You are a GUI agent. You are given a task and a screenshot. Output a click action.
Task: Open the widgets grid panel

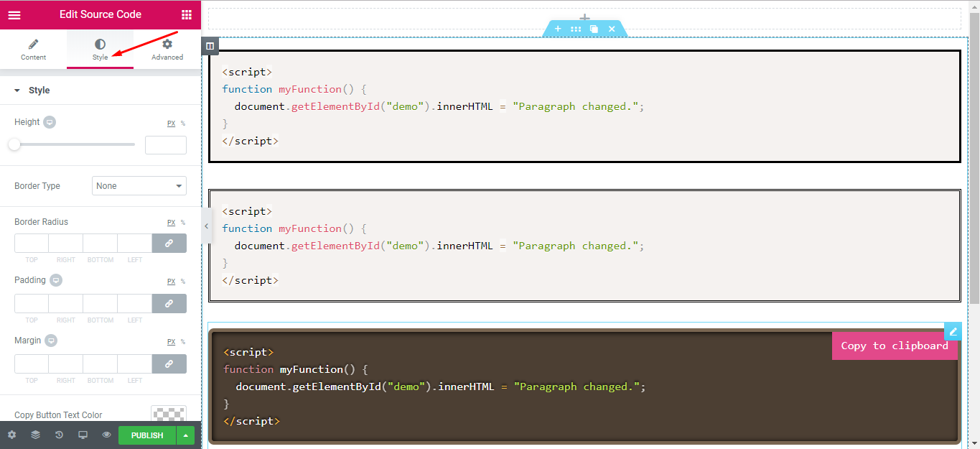click(187, 14)
